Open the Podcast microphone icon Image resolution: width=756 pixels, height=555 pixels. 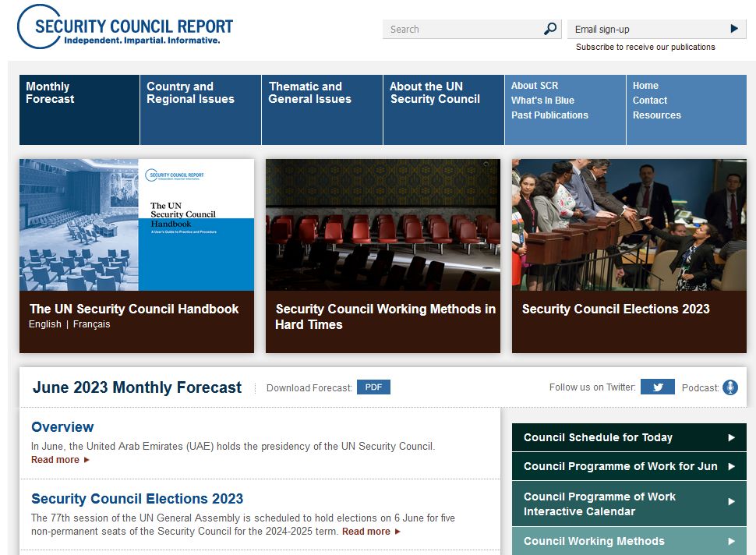(730, 387)
